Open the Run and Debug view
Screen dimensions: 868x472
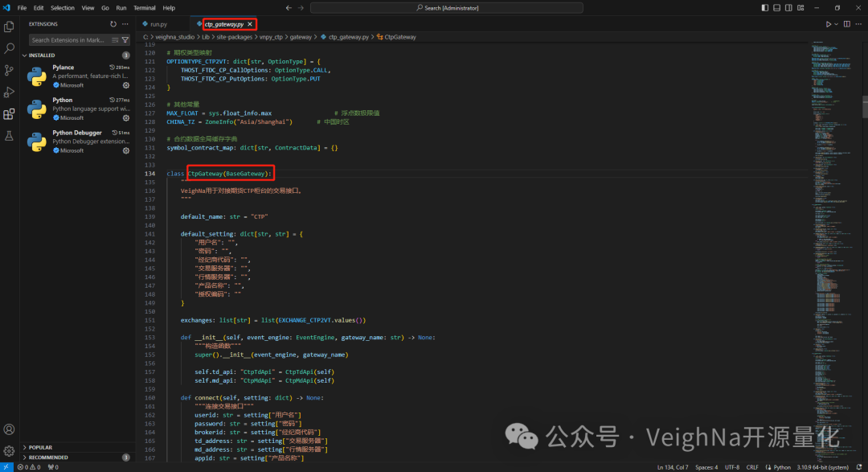point(9,92)
